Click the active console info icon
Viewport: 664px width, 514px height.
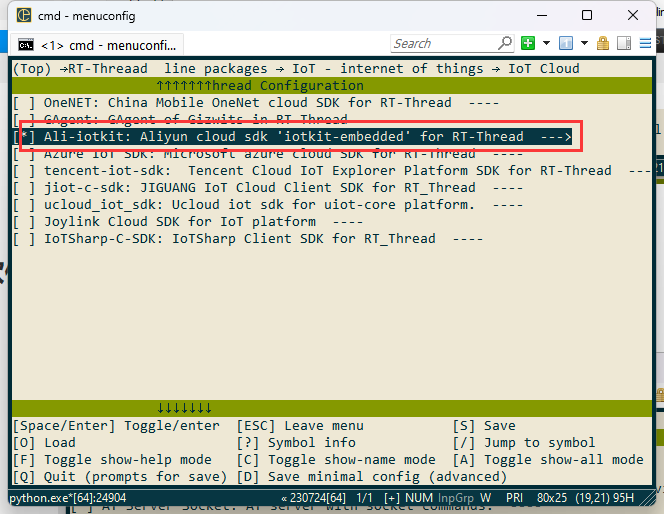pos(566,43)
